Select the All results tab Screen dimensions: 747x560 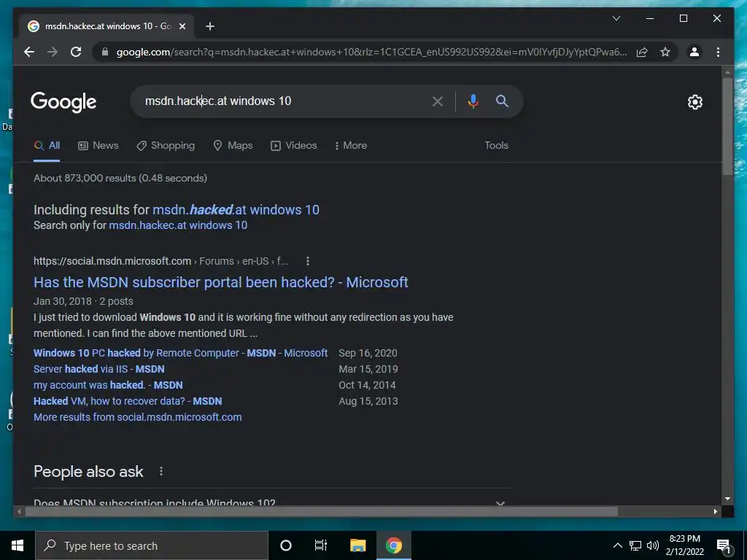[x=47, y=146]
